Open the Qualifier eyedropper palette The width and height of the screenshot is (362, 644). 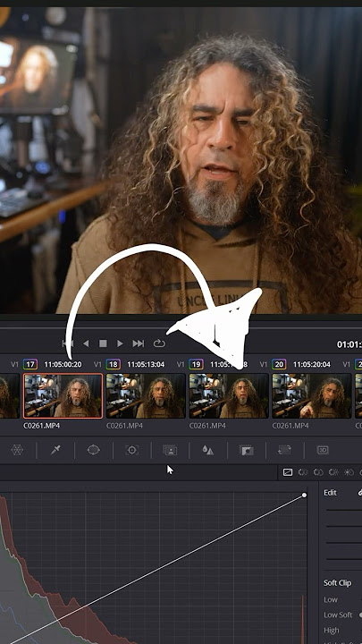point(55,450)
